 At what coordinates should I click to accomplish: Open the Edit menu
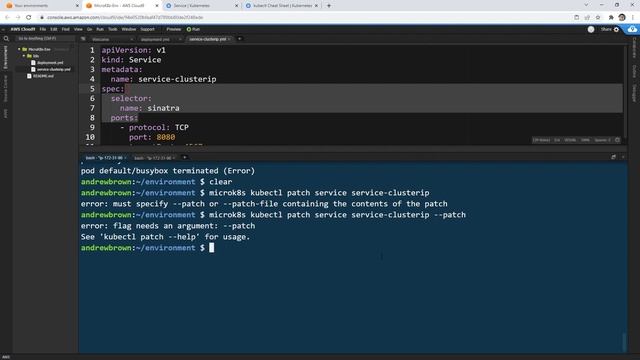click(x=54, y=29)
